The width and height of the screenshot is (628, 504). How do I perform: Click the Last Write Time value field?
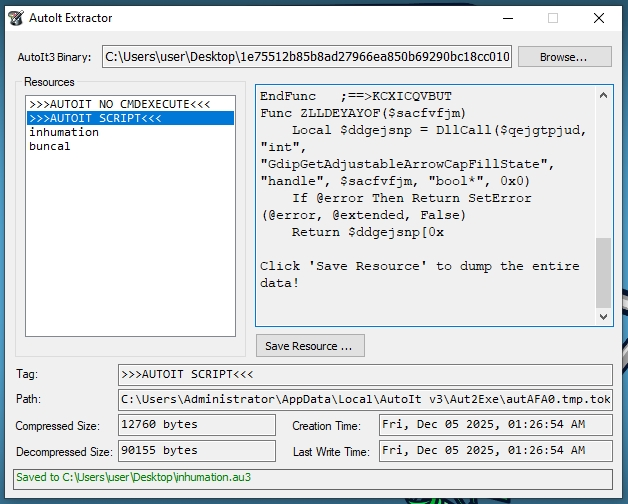pos(496,451)
